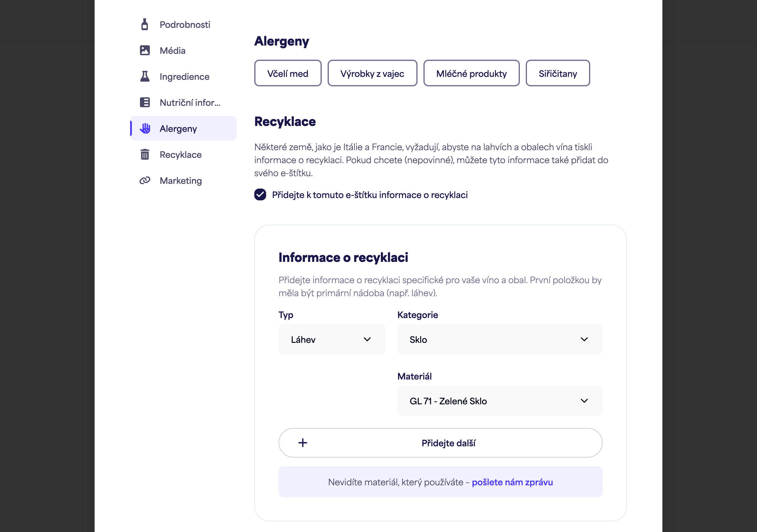Click the image icon beside Média
This screenshot has height=532, width=757.
coord(145,51)
